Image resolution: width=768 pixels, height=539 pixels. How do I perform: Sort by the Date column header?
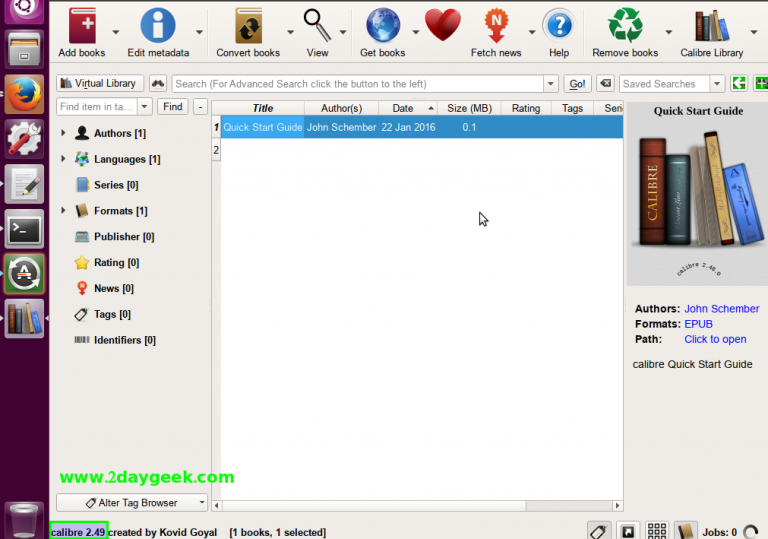coord(408,108)
